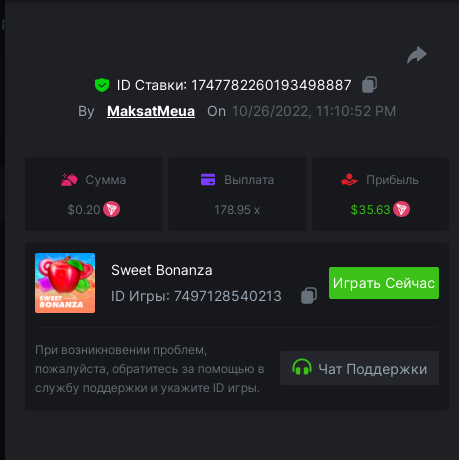Click the red Прибыль hand icon
Image resolution: width=459 pixels, height=460 pixels.
click(x=349, y=180)
